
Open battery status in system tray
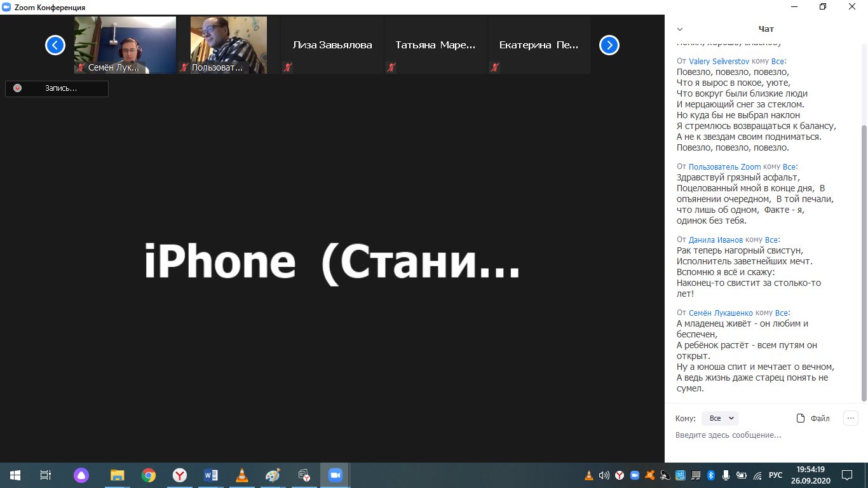coord(742,475)
